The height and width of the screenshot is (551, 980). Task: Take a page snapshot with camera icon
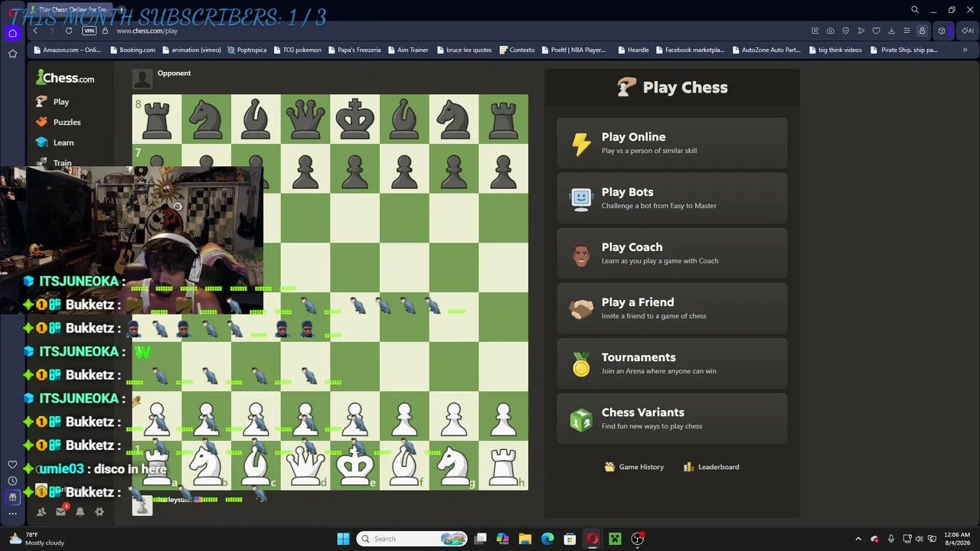[831, 31]
